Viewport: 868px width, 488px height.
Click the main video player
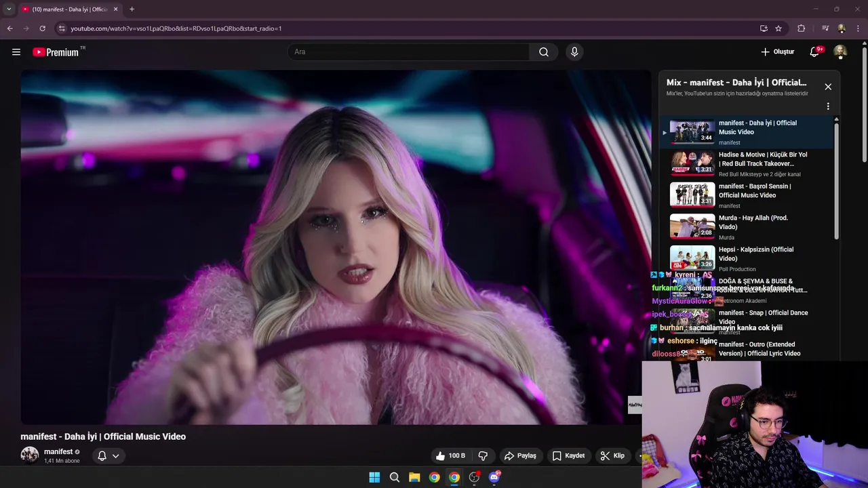click(x=336, y=247)
